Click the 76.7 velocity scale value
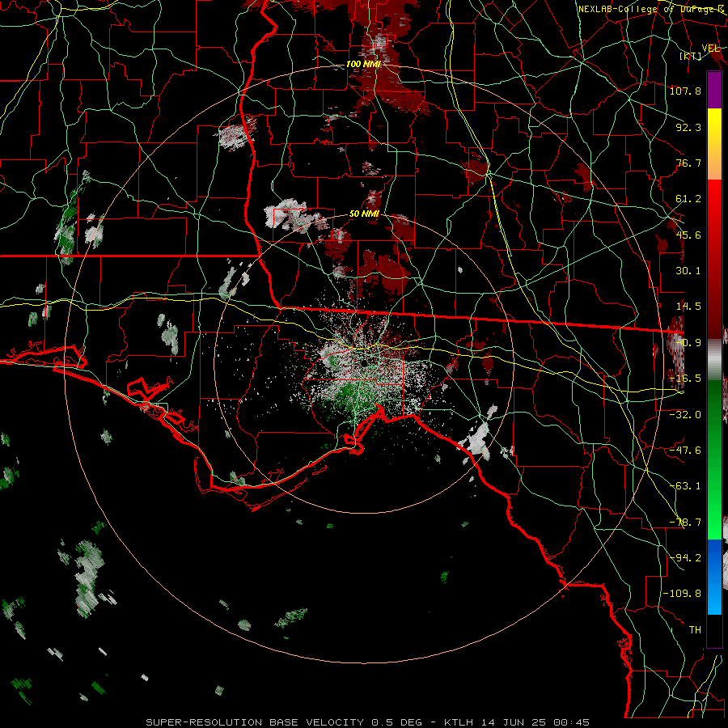Screen dimensions: 728x728 click(688, 163)
